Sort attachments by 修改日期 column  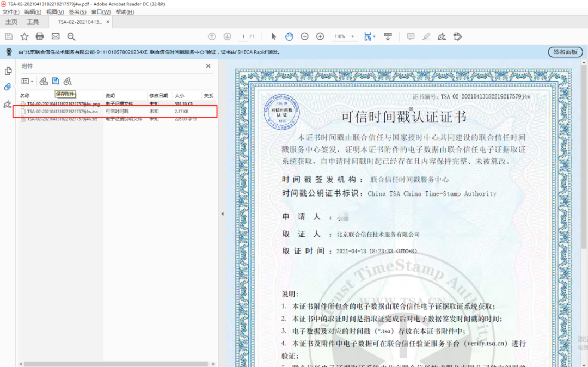pyautogui.click(x=158, y=96)
